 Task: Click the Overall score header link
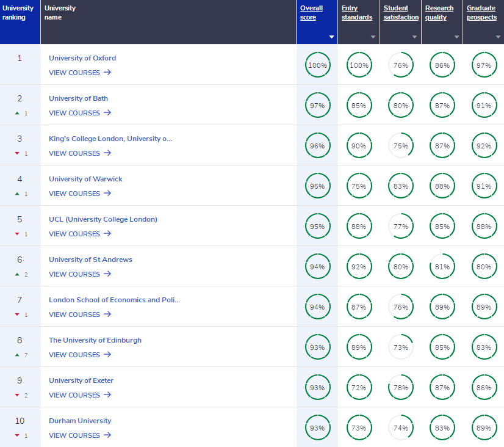(x=311, y=13)
